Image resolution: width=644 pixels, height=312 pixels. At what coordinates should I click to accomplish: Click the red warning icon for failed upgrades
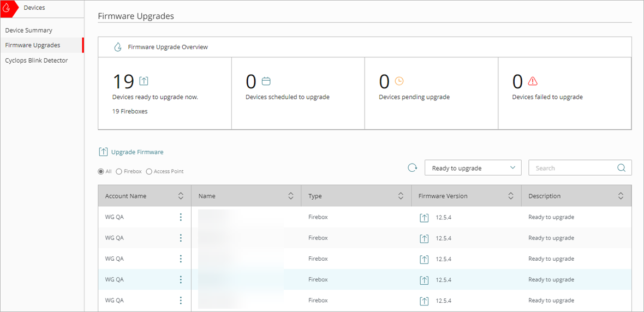coord(533,81)
